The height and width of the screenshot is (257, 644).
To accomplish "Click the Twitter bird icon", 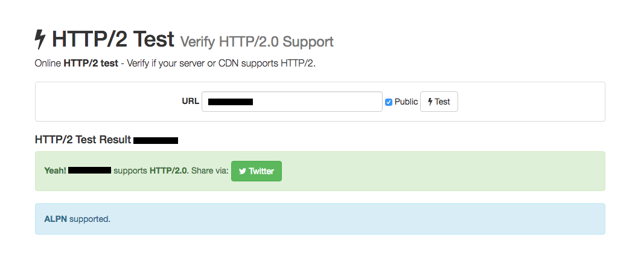I will [x=242, y=171].
